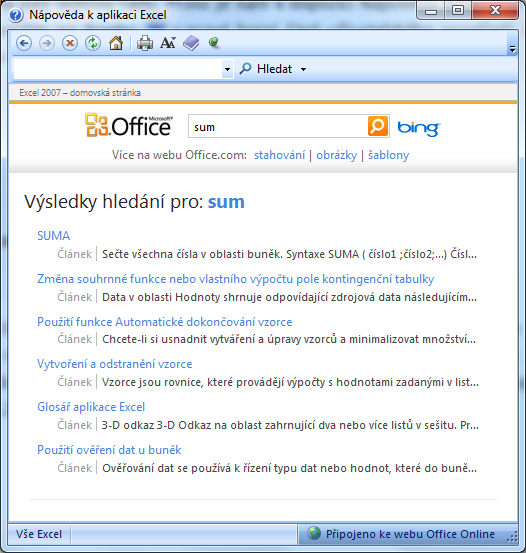Viewport: 526px width, 553px height.
Task: Go back with the Back arrow icon
Action: [24, 43]
